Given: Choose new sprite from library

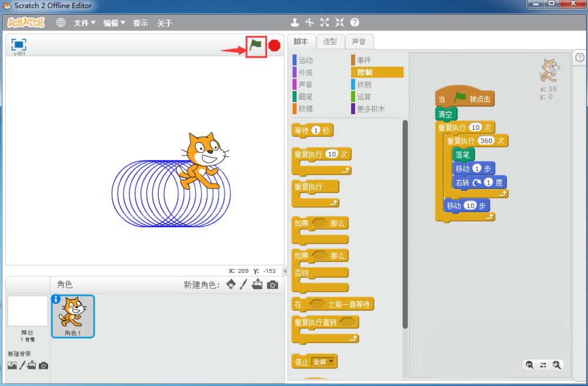Looking at the screenshot, I should click(231, 284).
